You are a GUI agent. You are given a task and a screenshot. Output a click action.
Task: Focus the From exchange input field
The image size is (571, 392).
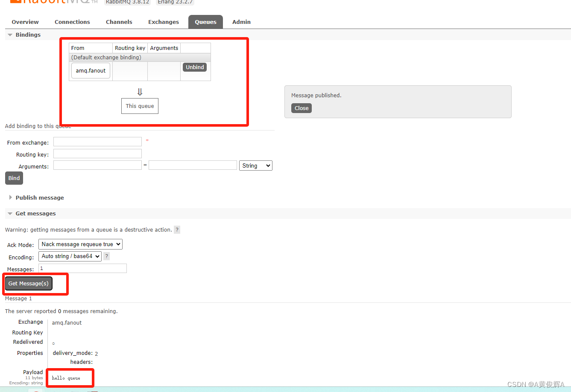pyautogui.click(x=97, y=142)
